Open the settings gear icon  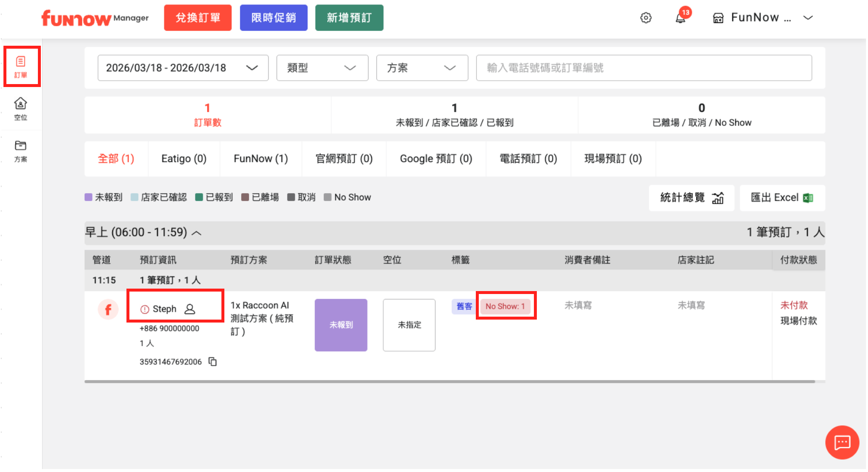pos(646,18)
